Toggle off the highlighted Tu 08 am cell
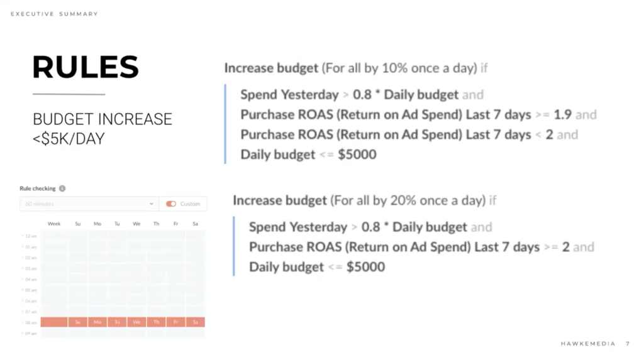Screen dimensions: 644x360 click(117, 322)
